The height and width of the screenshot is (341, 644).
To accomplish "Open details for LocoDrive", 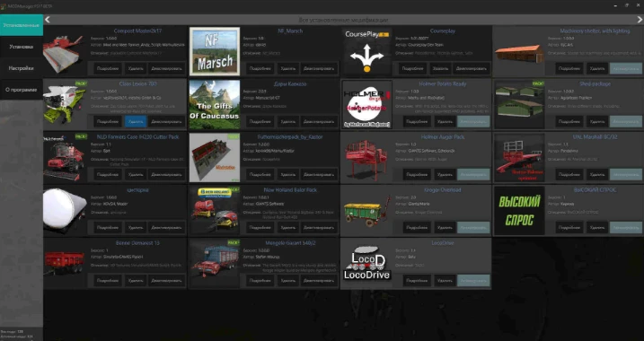I will [x=417, y=280].
